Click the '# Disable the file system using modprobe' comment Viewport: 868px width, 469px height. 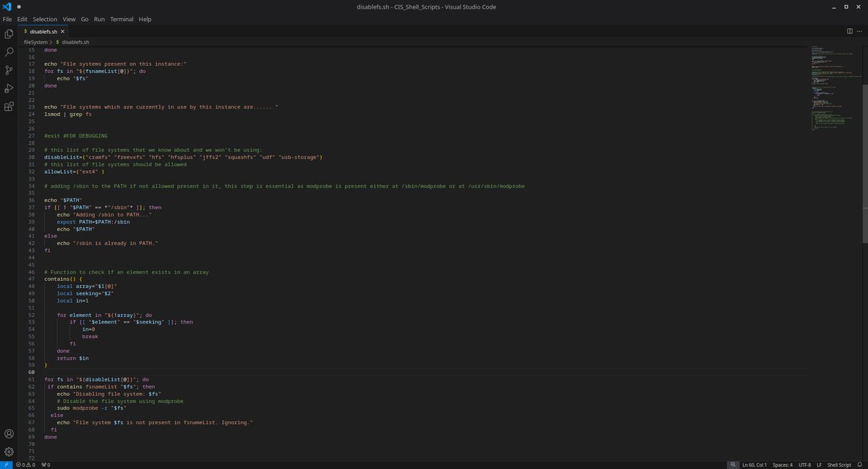[x=120, y=401]
